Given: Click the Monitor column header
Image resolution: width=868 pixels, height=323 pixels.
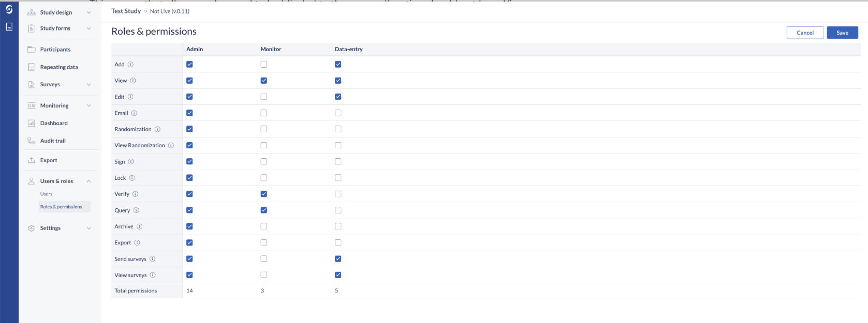Looking at the screenshot, I should (271, 49).
